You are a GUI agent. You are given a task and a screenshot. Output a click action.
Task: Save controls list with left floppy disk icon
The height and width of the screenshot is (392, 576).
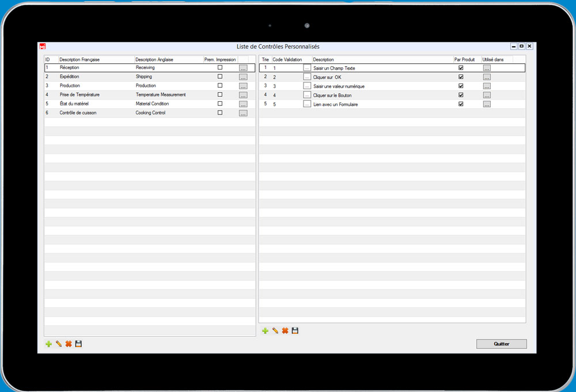(78, 344)
